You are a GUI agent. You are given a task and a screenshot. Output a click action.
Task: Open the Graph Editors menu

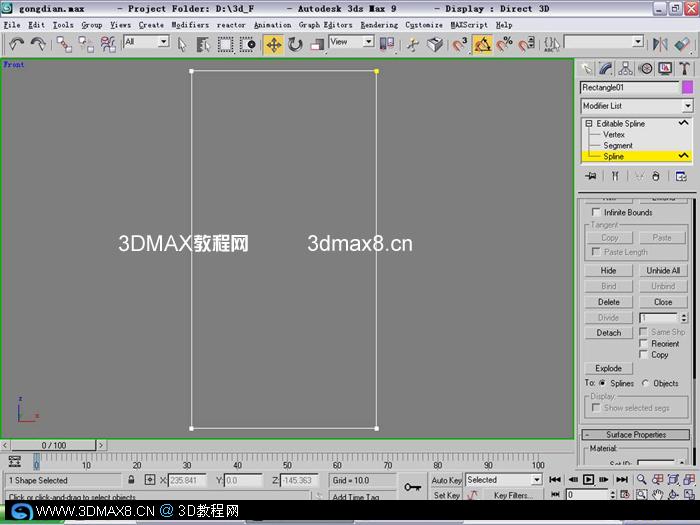click(325, 25)
